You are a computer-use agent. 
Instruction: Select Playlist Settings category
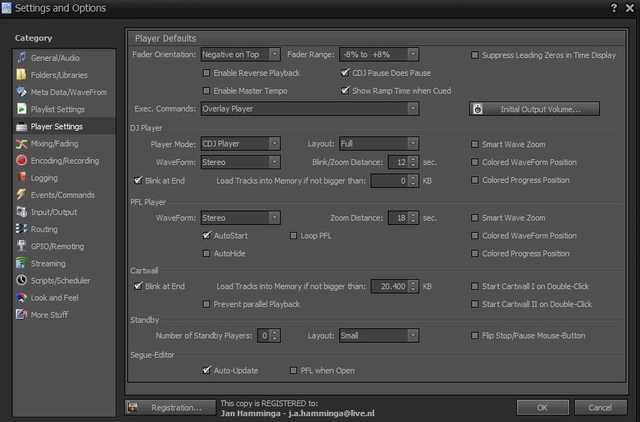click(64, 109)
